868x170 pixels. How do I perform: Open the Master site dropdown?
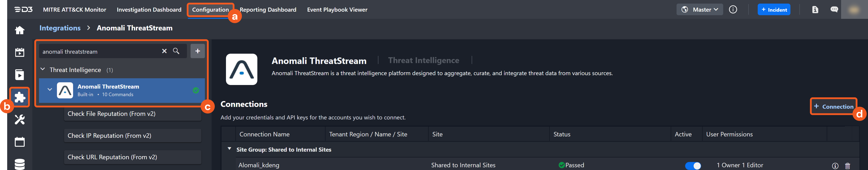699,9
